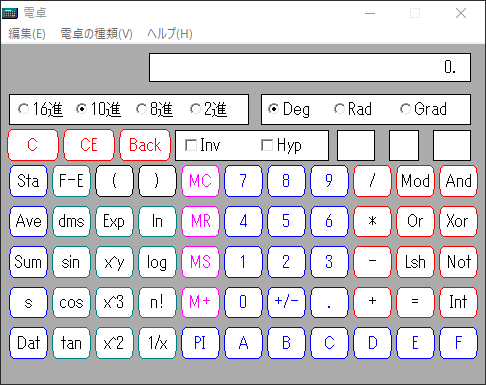Click the x^2 square key
Viewport: 486px width, 385px height.
click(x=114, y=343)
